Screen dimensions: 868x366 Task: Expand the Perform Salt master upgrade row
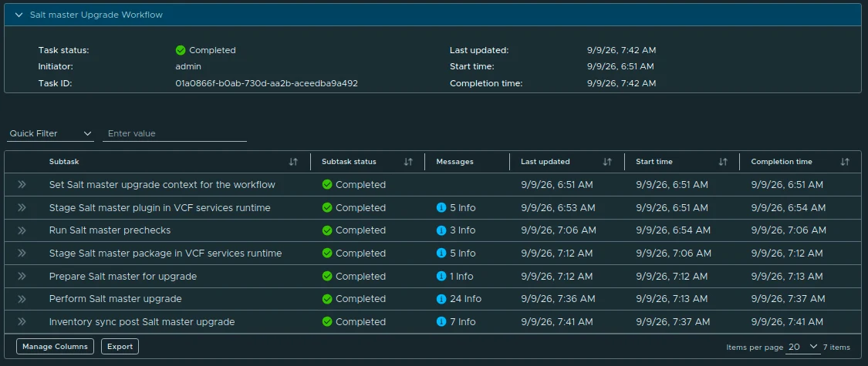pos(22,298)
